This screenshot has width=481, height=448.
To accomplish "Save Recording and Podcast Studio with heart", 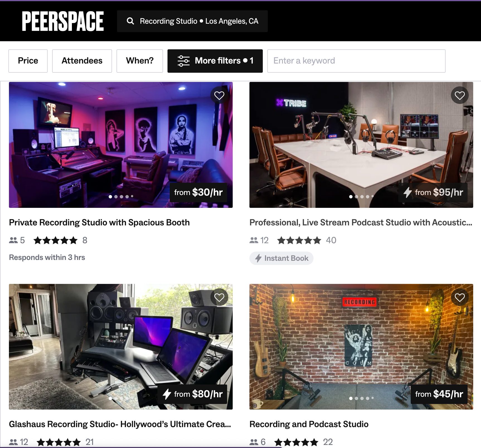I will point(460,297).
